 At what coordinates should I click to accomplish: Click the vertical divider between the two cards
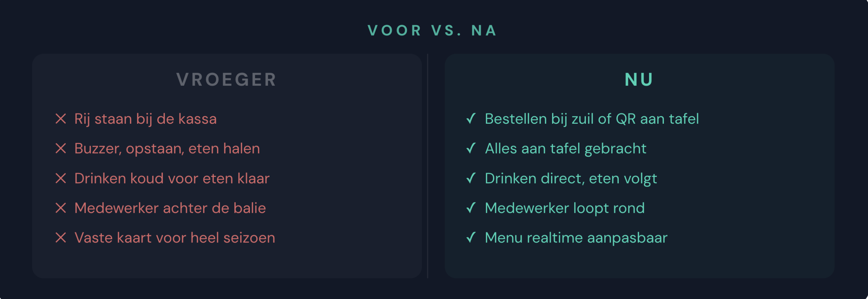point(428,166)
